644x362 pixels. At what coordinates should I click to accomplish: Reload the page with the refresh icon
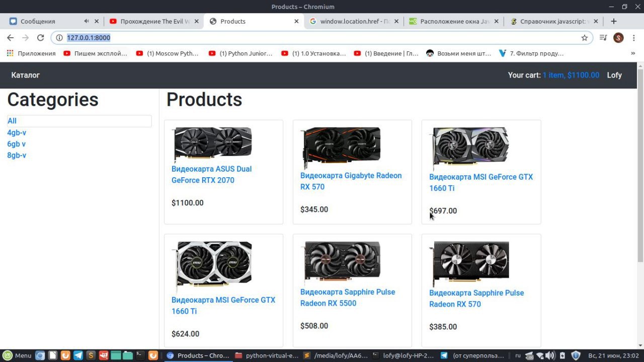pyautogui.click(x=41, y=38)
